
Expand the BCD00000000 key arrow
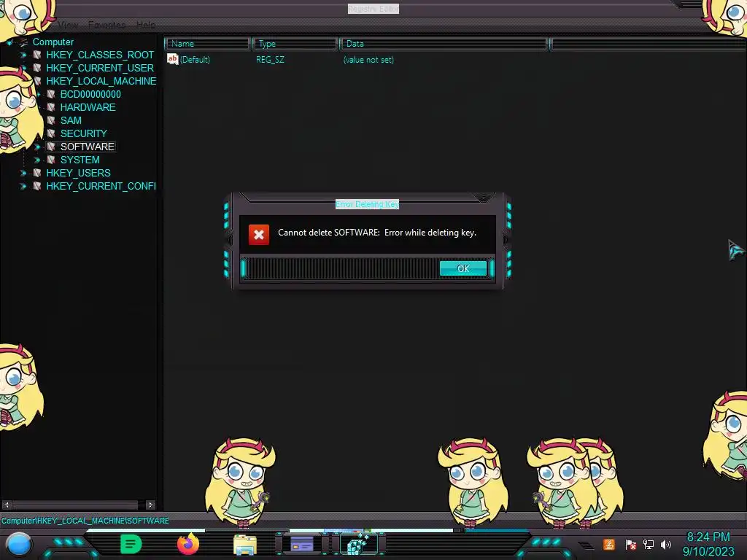pyautogui.click(x=38, y=94)
